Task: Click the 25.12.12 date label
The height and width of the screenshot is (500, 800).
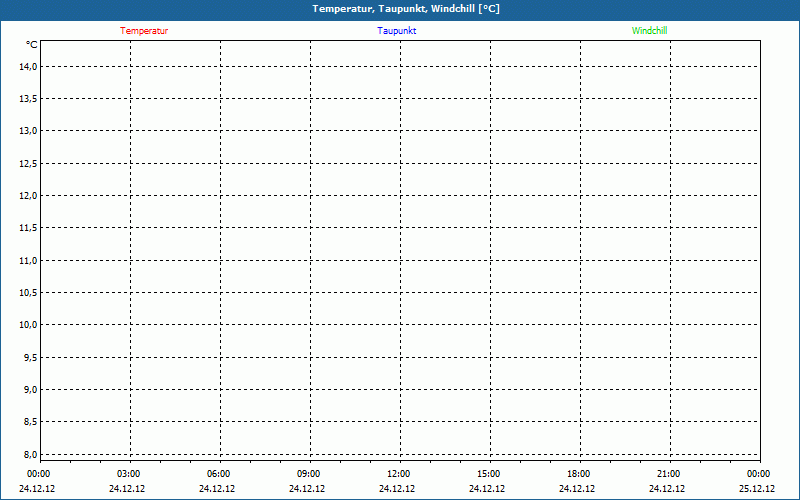Action: [757, 488]
